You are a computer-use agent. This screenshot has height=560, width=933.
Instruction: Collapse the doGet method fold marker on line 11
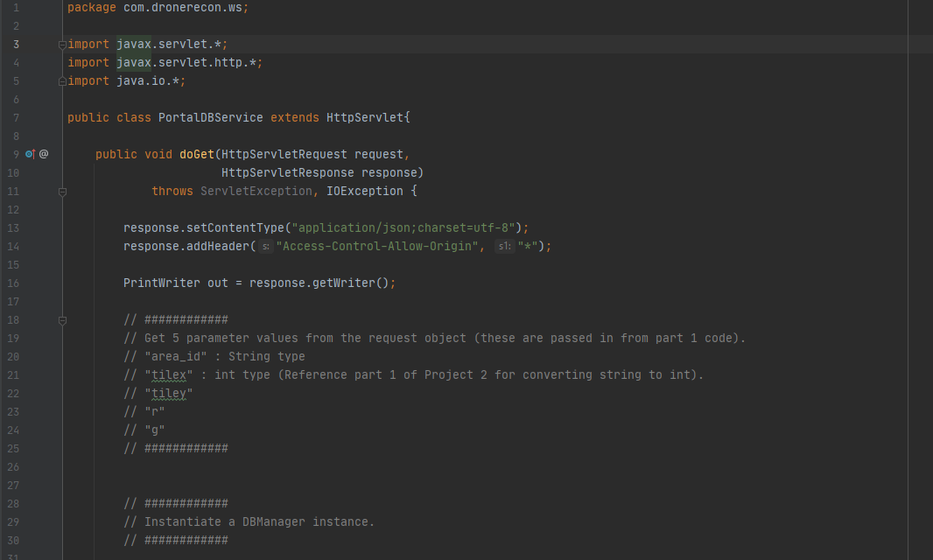pos(62,192)
